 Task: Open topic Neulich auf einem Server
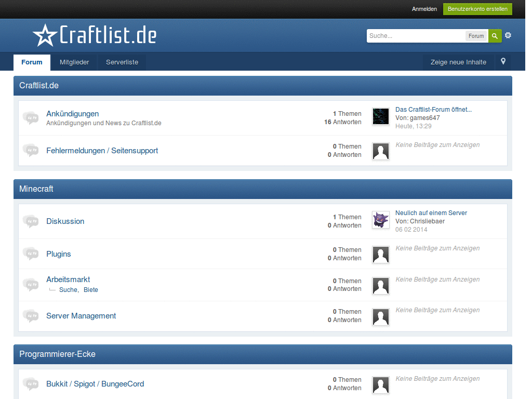point(431,212)
